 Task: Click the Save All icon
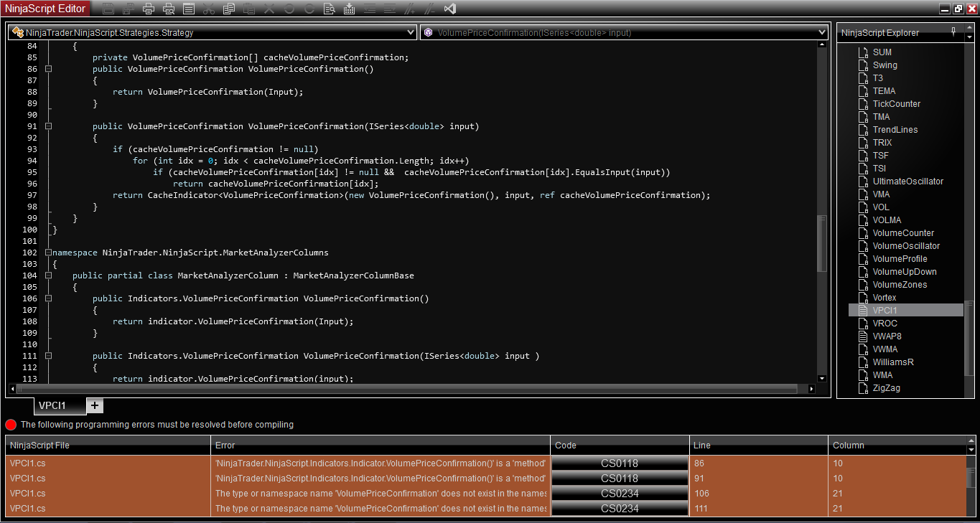[129, 9]
